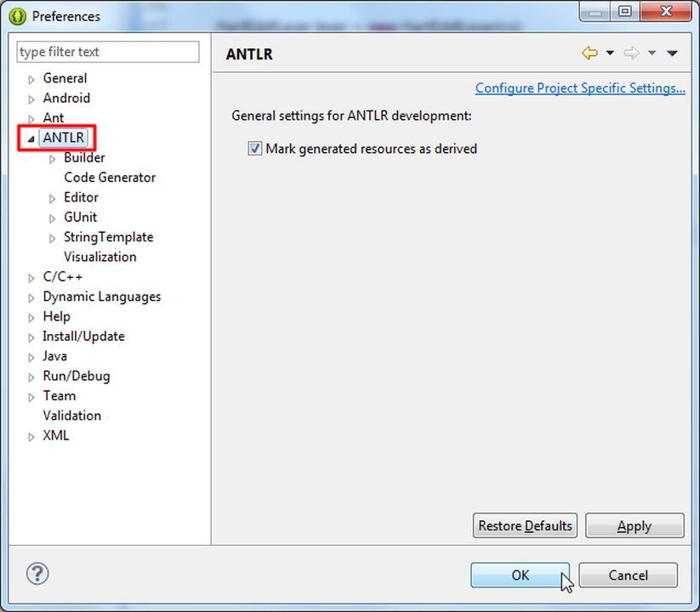Select the Visualization preference page
The height and width of the screenshot is (612, 700).
tap(100, 257)
